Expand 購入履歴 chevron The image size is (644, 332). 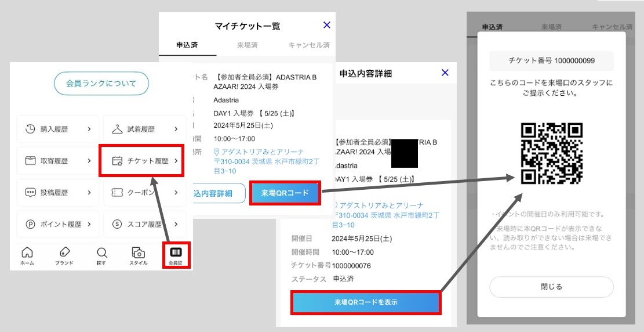coord(89,129)
